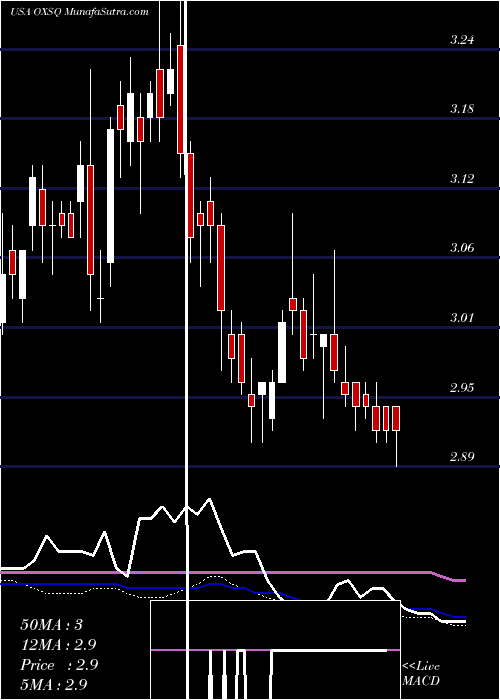Select the 3.24 price axis label
This screenshot has height=700, width=500.
coord(462,40)
